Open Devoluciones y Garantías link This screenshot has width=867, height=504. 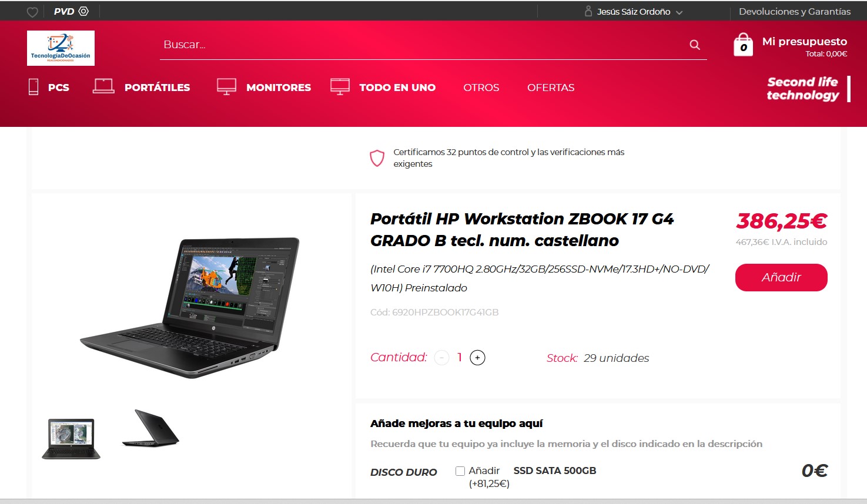pyautogui.click(x=795, y=12)
